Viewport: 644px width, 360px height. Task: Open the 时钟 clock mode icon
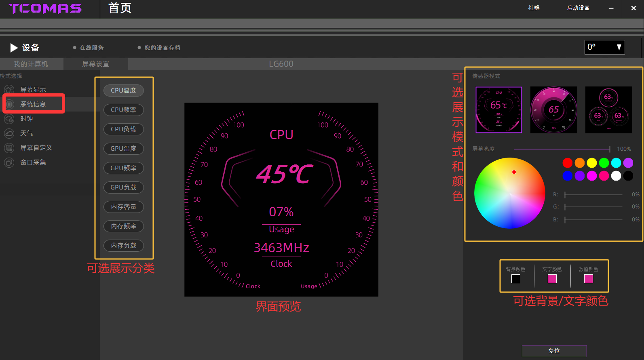tap(9, 119)
